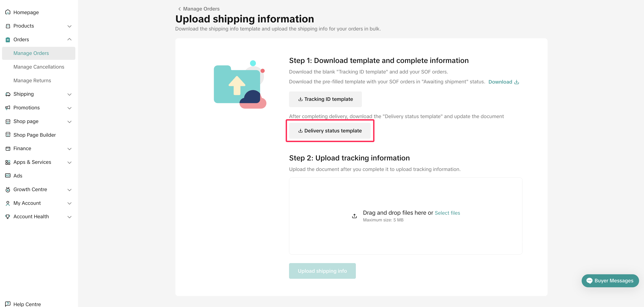
Task: Open the Buyer Messages chat
Action: [610, 281]
